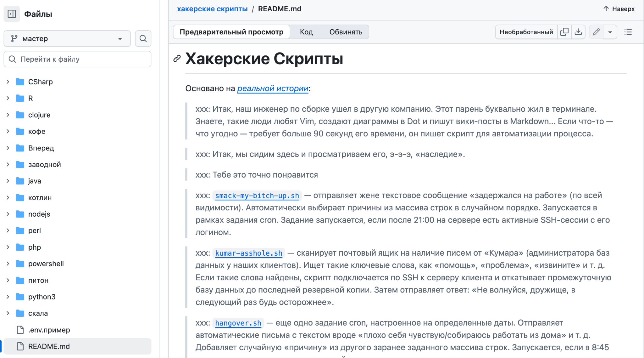
Task: Open the мастер branch dropdown
Action: click(67, 38)
